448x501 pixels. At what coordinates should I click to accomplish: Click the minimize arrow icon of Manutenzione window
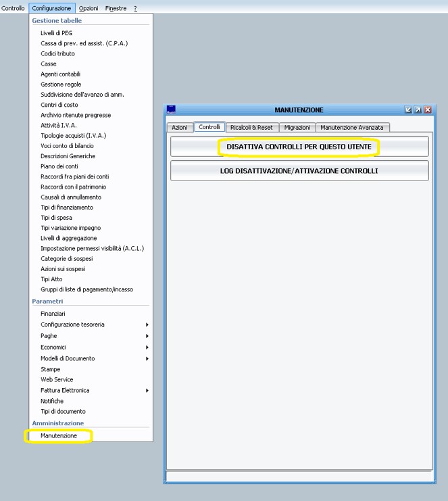coord(408,110)
